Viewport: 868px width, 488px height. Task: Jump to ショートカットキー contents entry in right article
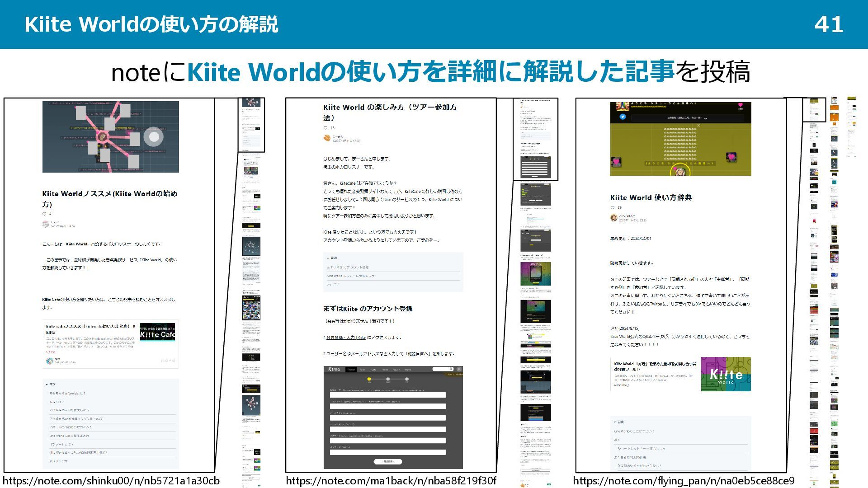tap(641, 449)
